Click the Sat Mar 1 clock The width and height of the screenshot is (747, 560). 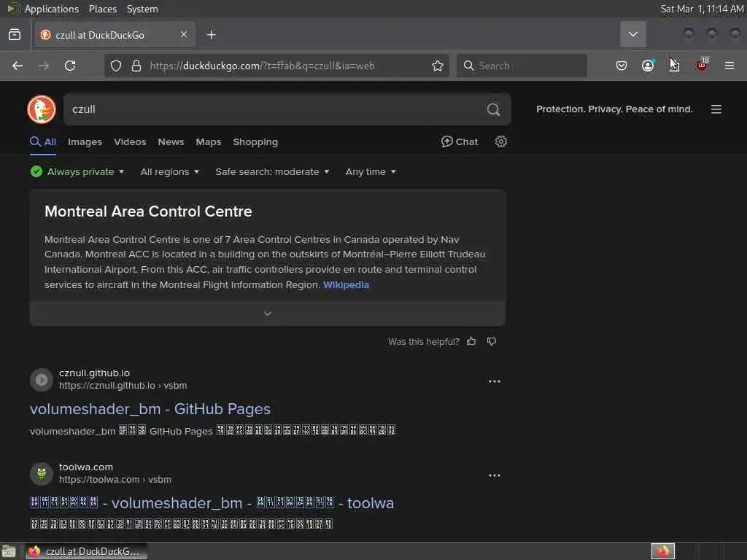pyautogui.click(x=702, y=9)
